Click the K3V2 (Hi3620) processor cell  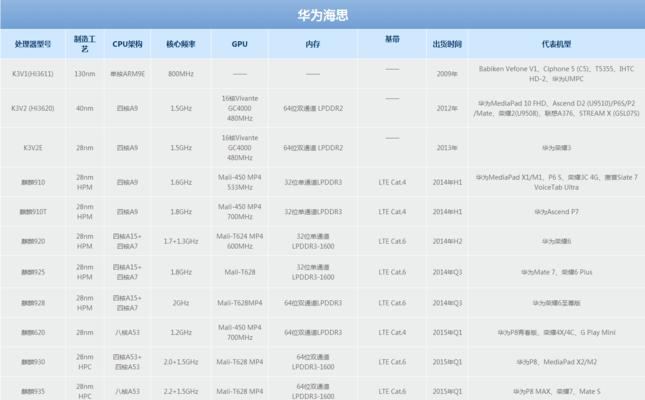[x=33, y=108]
